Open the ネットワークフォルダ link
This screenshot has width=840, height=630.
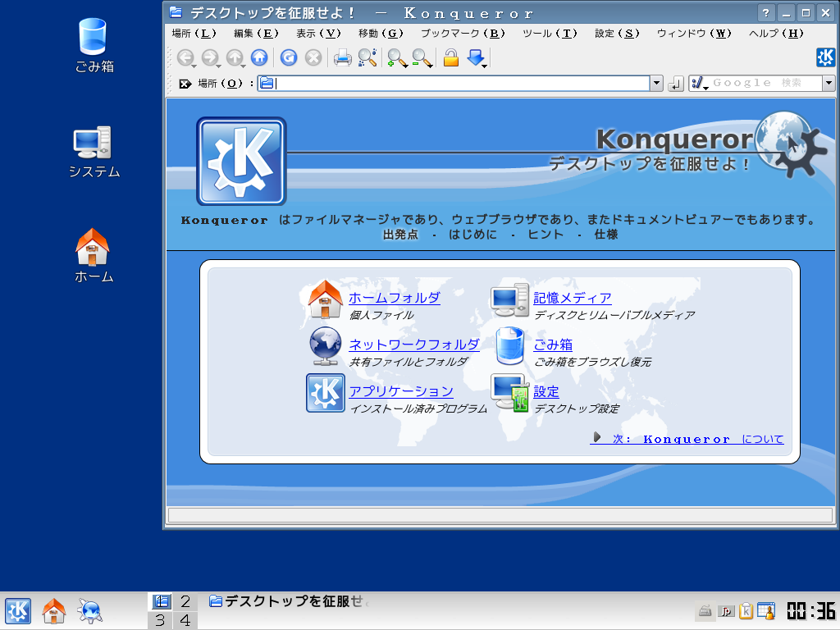click(x=413, y=345)
